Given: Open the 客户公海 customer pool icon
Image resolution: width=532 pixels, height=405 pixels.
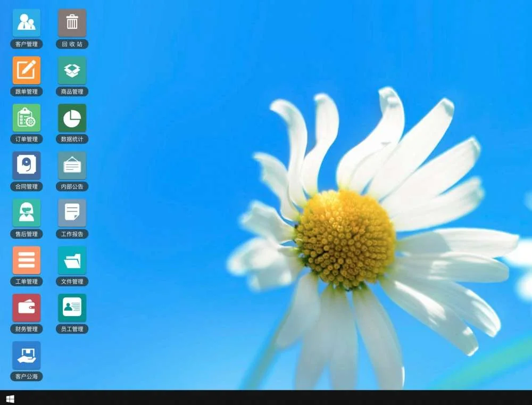Looking at the screenshot, I should coord(26,355).
